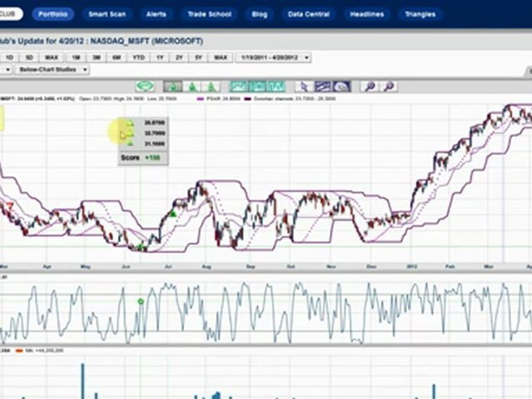Click the first magnifier zoom icon
532x399 pixels.
pyautogui.click(x=370, y=86)
